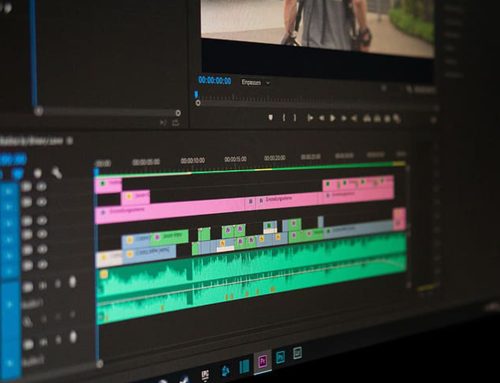Open Epic Games Launcher from the taskbar
The height and width of the screenshot is (383, 500).
click(x=205, y=376)
